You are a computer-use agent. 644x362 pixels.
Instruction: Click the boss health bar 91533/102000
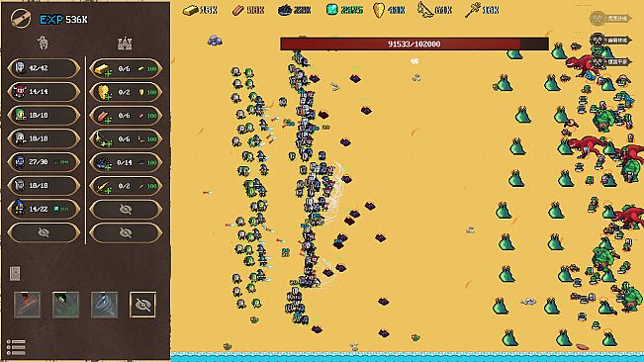coord(414,44)
